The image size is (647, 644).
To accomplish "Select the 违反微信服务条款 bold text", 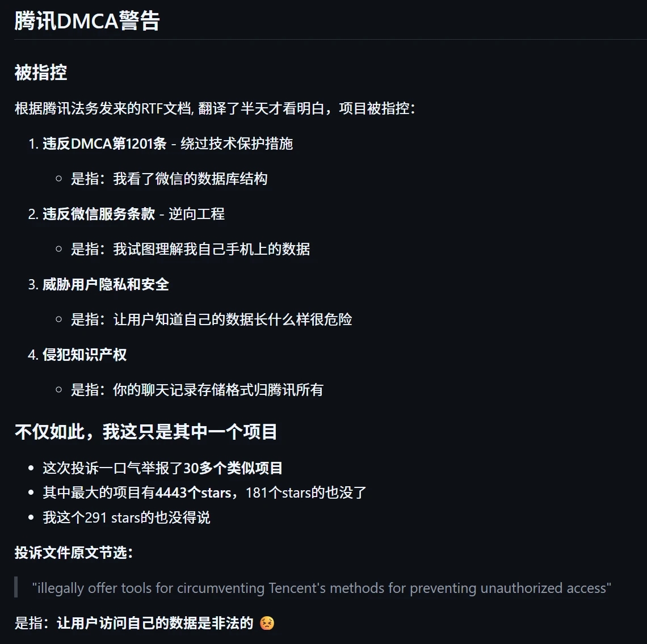I will pyautogui.click(x=99, y=214).
